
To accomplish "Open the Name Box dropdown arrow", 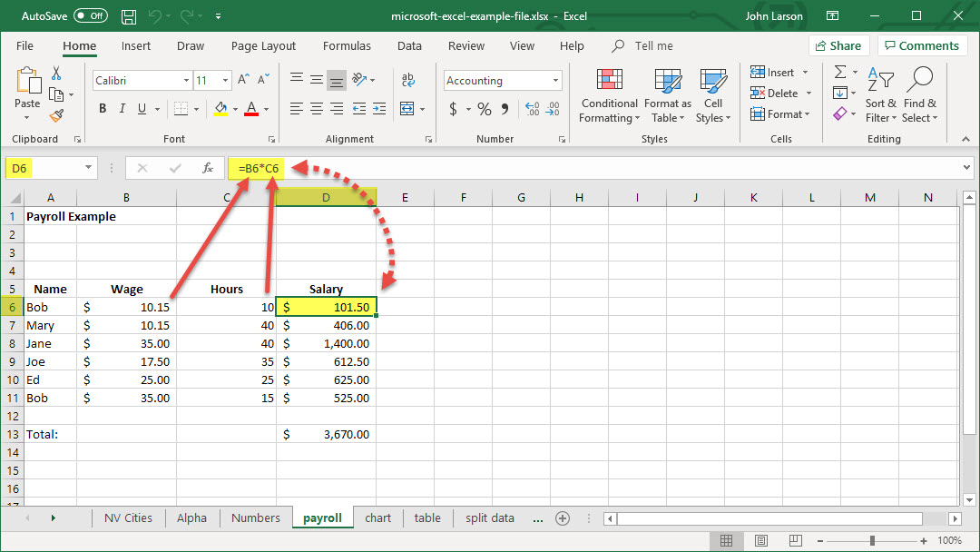I will point(89,168).
